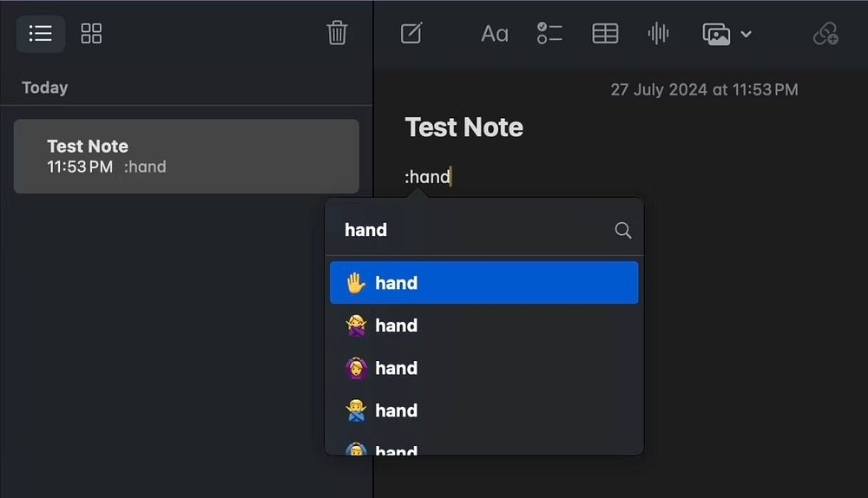Choose the man crossing arms emoji suggestion
The width and height of the screenshot is (868, 498).
click(x=483, y=410)
